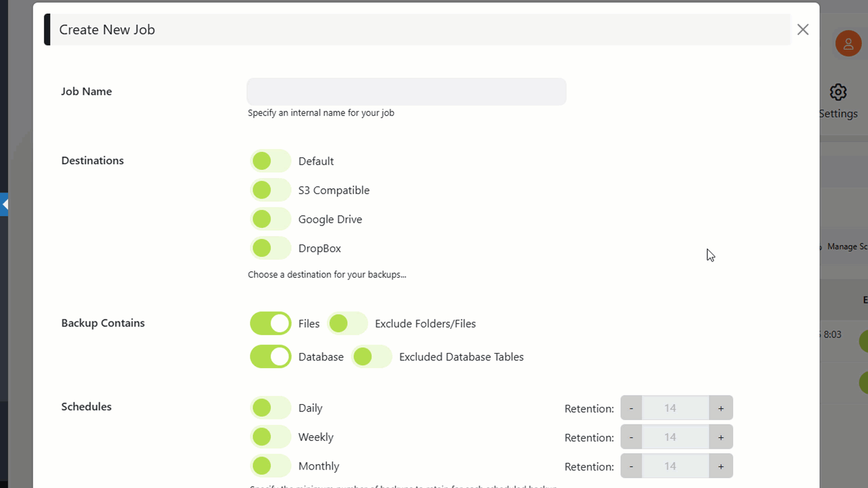Disable the Files backup toggle

coord(270,323)
